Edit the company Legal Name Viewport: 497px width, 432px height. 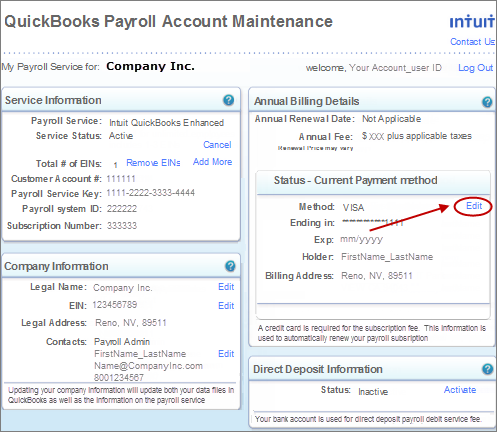coord(226,287)
